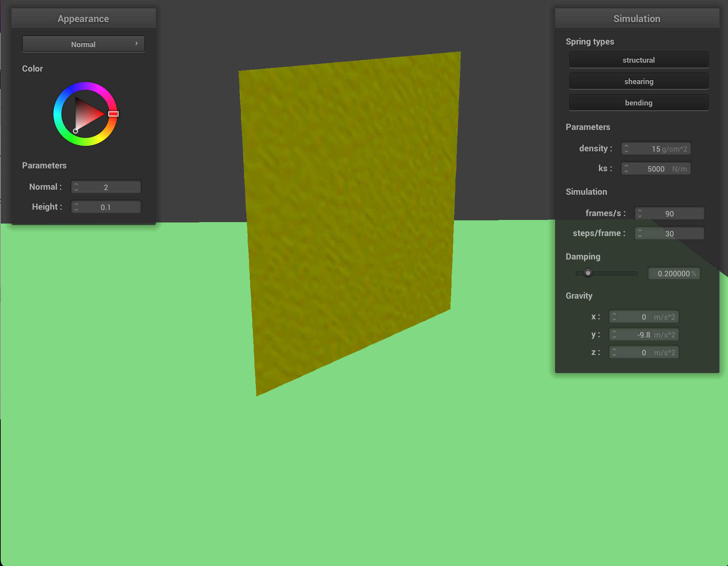Increase the gravity x value
This screenshot has height=566, width=728.
pos(614,314)
